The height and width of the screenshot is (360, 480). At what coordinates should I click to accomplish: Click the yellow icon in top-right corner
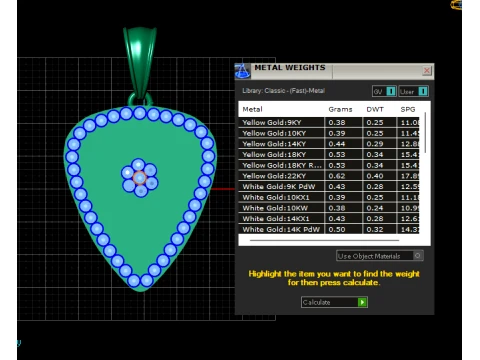(x=456, y=5)
